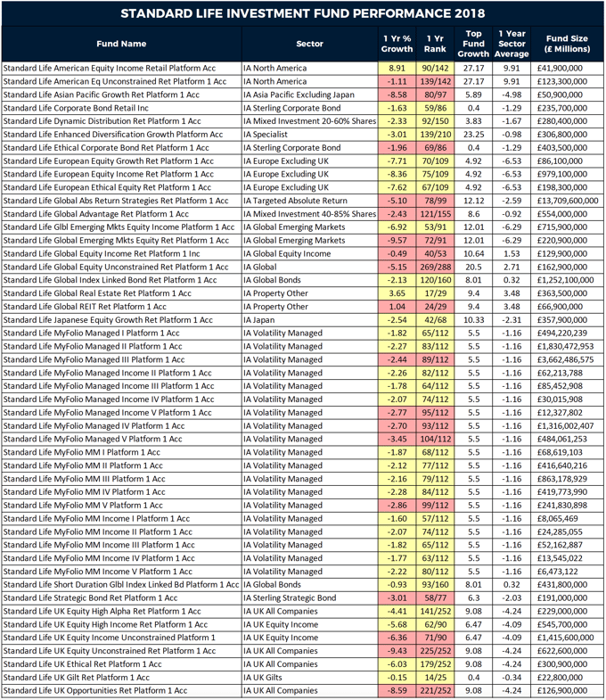Click growth value -6.92
Screen dimensions: 606x700
(397, 227)
